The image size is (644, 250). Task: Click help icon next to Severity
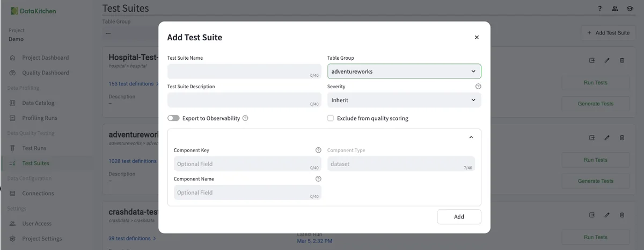click(x=478, y=87)
